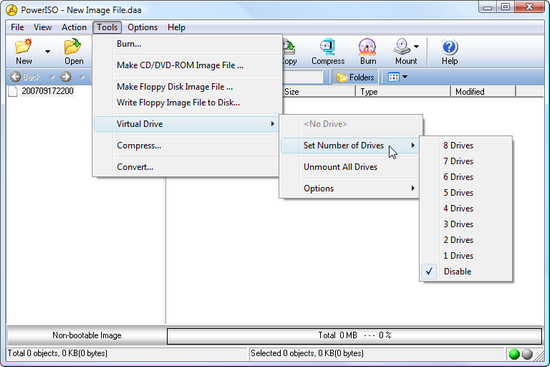Open the view mode dropdown arrow
Viewport: 550px width, 367px height.
pyautogui.click(x=405, y=76)
